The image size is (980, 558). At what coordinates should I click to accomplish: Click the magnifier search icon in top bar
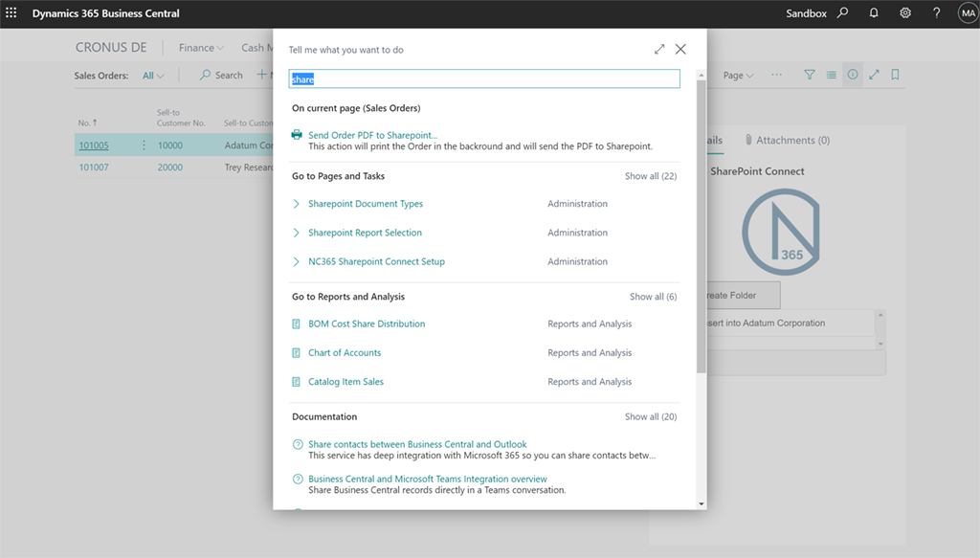843,12
